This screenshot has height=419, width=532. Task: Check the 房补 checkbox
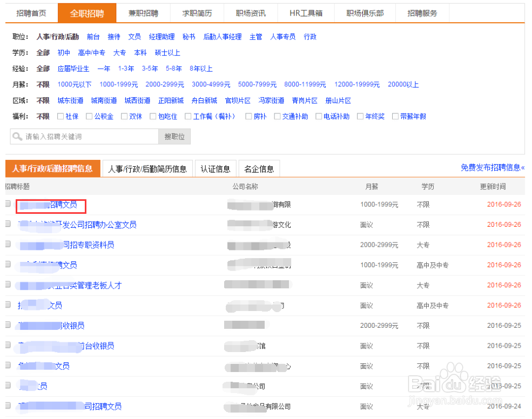(248, 117)
